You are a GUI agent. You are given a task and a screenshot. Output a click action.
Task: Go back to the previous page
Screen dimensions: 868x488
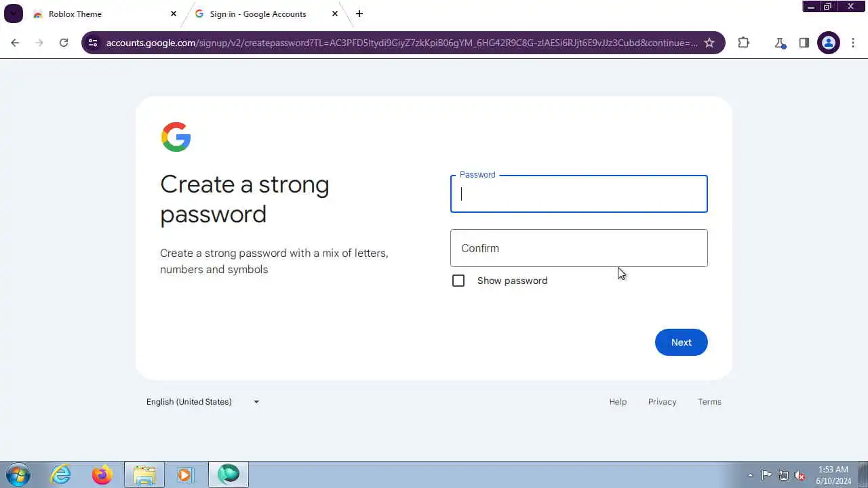click(x=15, y=43)
